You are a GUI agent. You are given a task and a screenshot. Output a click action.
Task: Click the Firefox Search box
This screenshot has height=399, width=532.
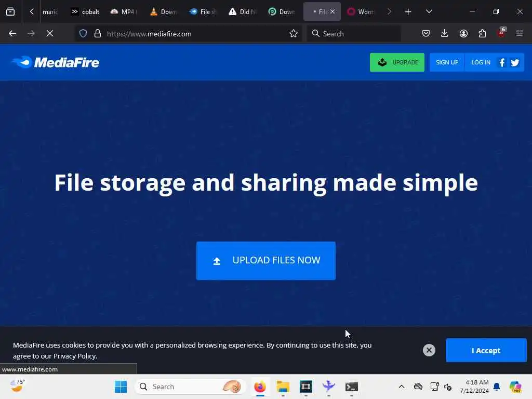[x=354, y=34]
